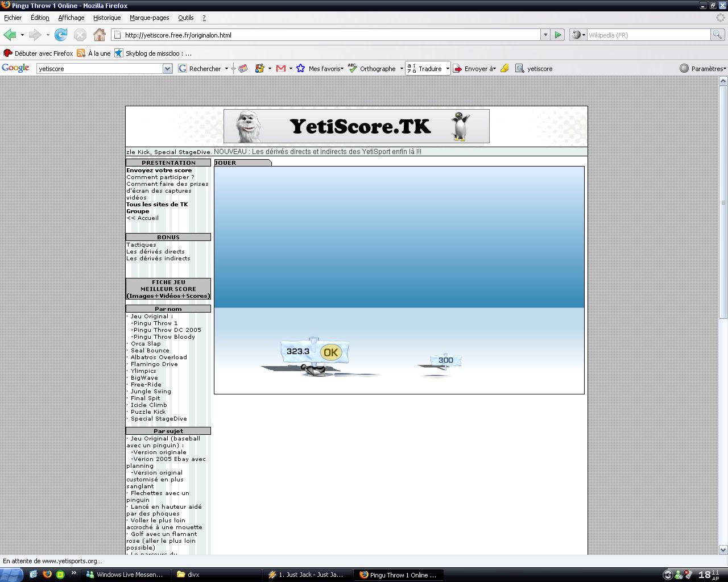Open the Marque-pages menu
This screenshot has width=728, height=582.
(x=149, y=18)
